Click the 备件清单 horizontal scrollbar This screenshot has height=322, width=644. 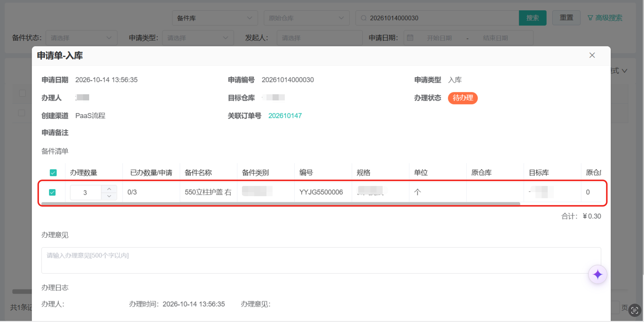tap(280, 204)
